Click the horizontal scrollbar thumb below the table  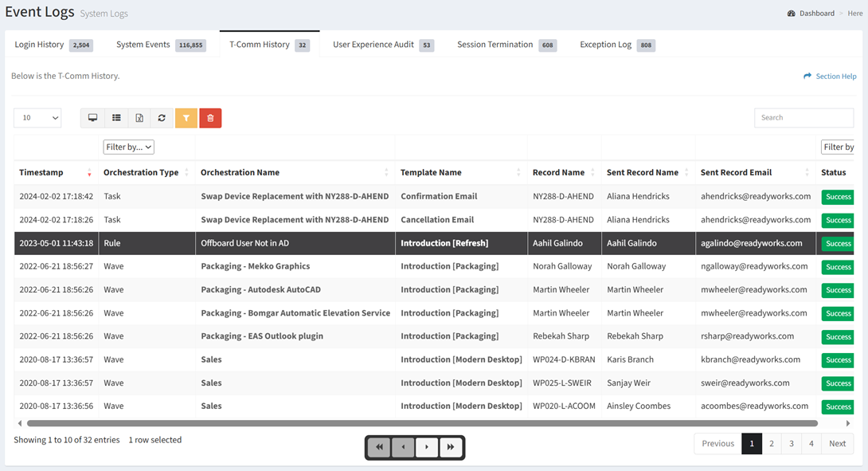(422, 423)
